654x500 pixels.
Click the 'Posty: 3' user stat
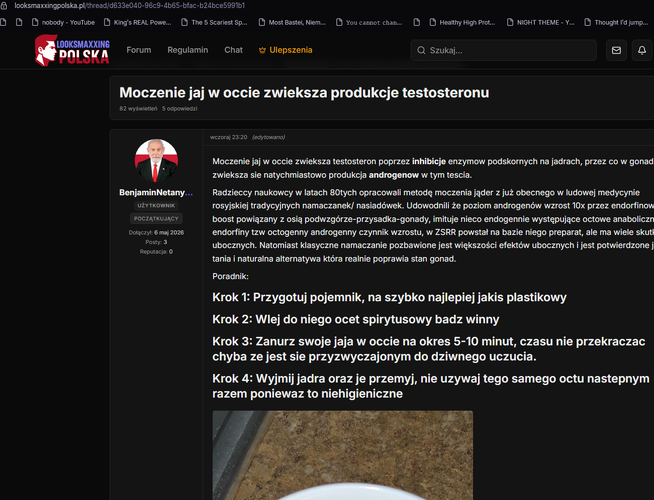coord(156,242)
